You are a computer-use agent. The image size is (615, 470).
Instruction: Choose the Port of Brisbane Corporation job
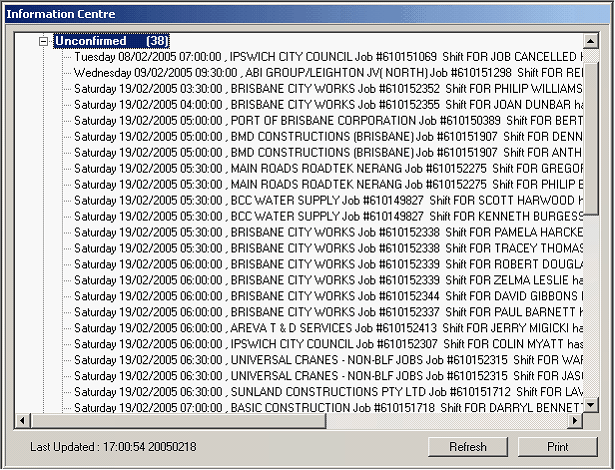[320, 121]
